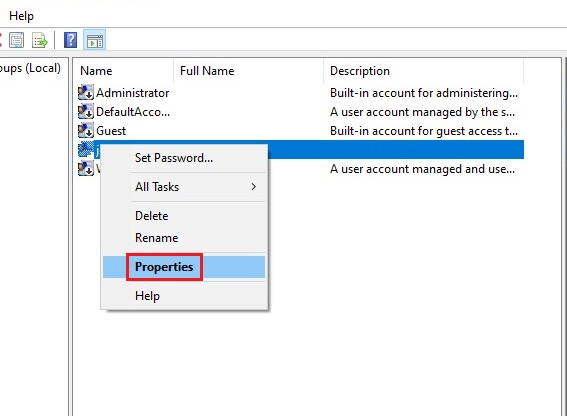The height and width of the screenshot is (416, 567).
Task: Choose Help in the context menu
Action: click(x=147, y=296)
